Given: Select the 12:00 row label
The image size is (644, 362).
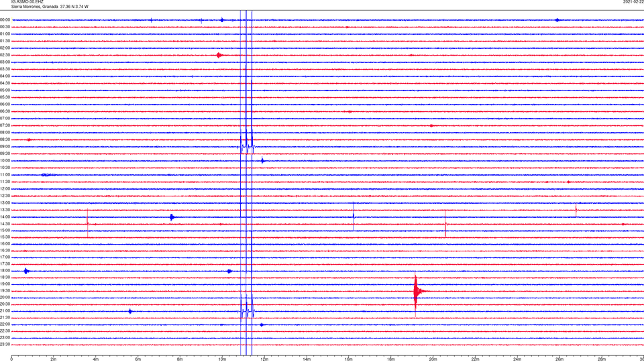Looking at the screenshot, I should (5, 188).
